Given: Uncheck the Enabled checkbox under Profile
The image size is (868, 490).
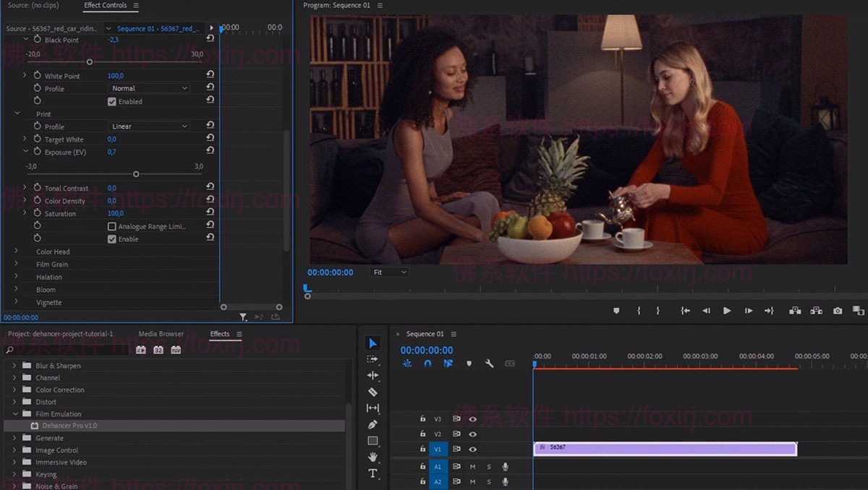Looking at the screenshot, I should [x=112, y=102].
